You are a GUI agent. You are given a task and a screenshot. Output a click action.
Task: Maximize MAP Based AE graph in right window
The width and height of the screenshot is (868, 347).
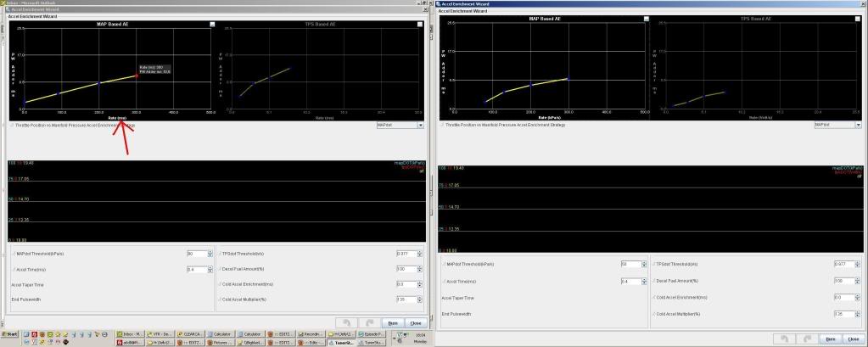tap(646, 19)
